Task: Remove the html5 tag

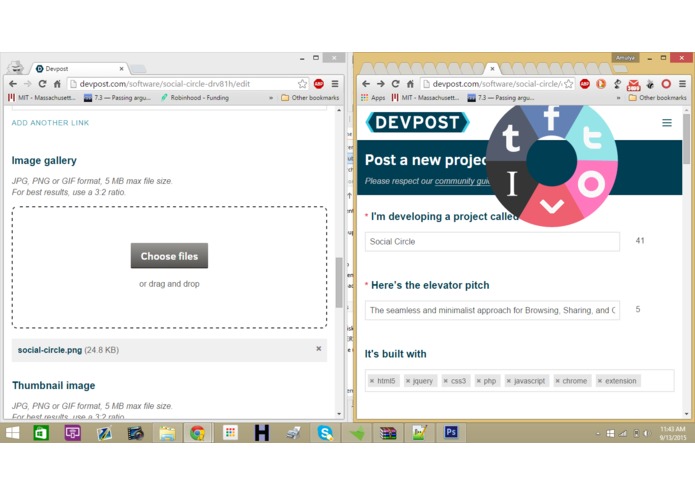Action: tap(372, 381)
